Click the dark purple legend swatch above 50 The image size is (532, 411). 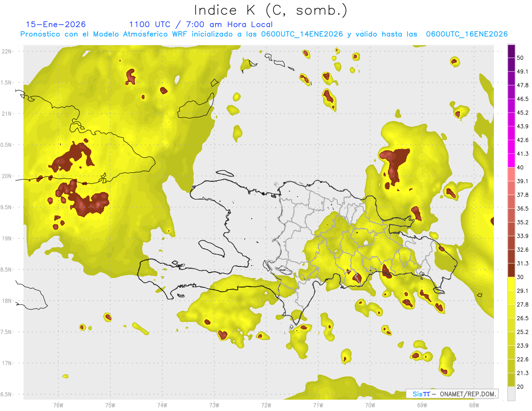click(x=511, y=51)
